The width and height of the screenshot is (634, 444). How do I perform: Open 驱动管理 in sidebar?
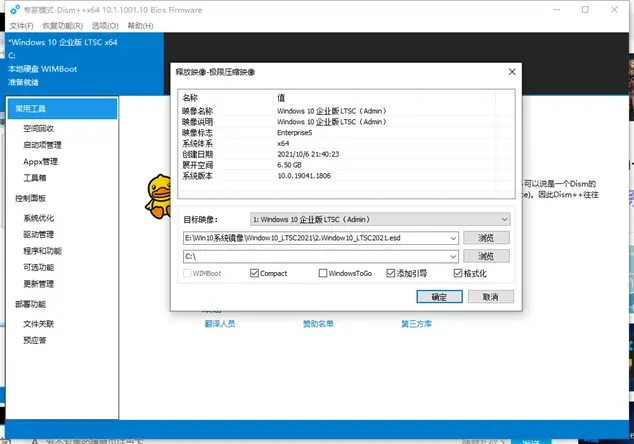[x=38, y=235]
